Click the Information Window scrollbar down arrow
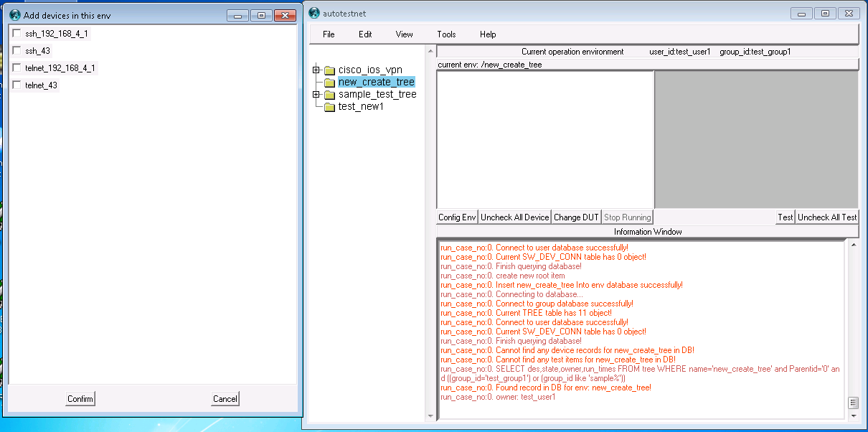This screenshot has height=432, width=868. pyautogui.click(x=853, y=414)
